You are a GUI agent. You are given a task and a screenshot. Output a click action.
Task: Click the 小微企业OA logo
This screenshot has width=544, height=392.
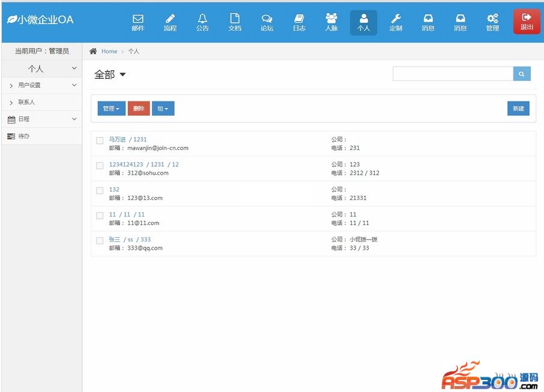tap(40, 19)
